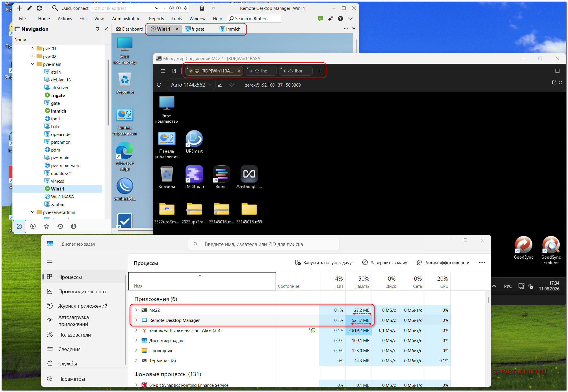Open the Administration ribbon tab
This screenshot has width=568, height=392.
(126, 18)
